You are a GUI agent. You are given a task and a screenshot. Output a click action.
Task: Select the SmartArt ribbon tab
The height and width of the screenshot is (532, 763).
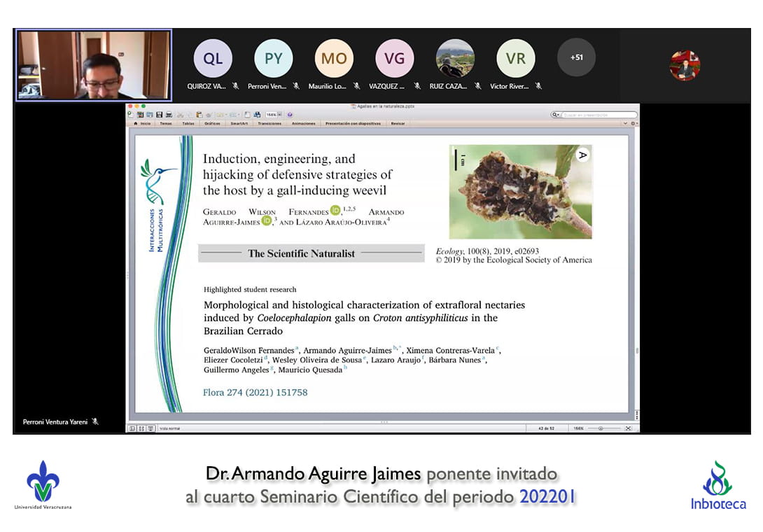click(x=239, y=123)
